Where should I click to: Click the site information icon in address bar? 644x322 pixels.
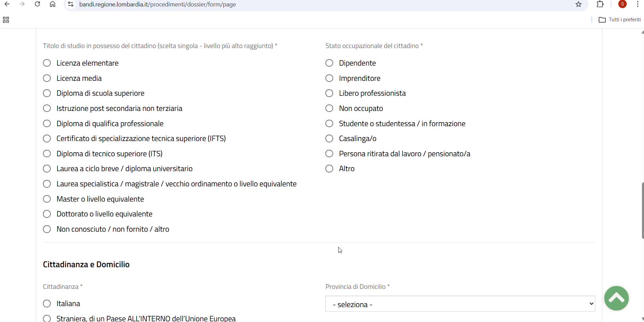pos(71,4)
